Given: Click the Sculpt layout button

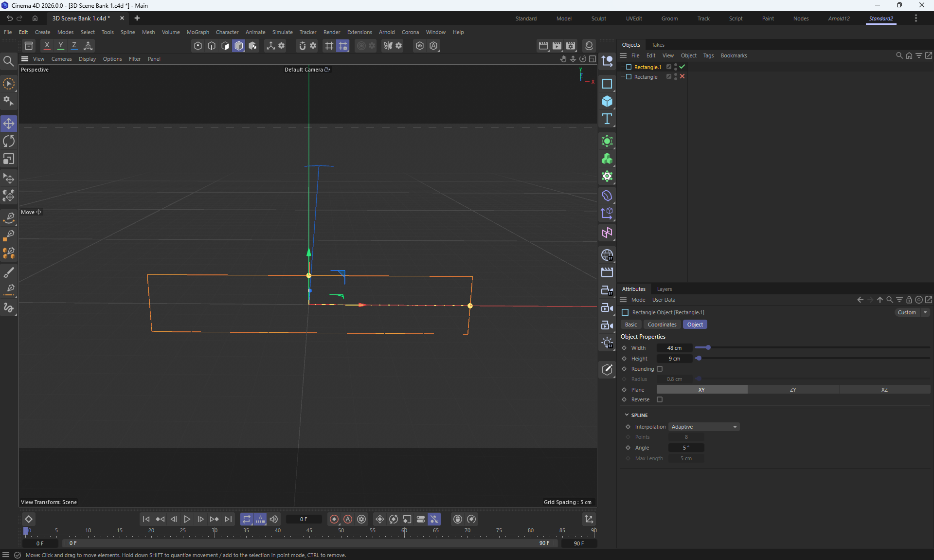Looking at the screenshot, I should pyautogui.click(x=598, y=18).
